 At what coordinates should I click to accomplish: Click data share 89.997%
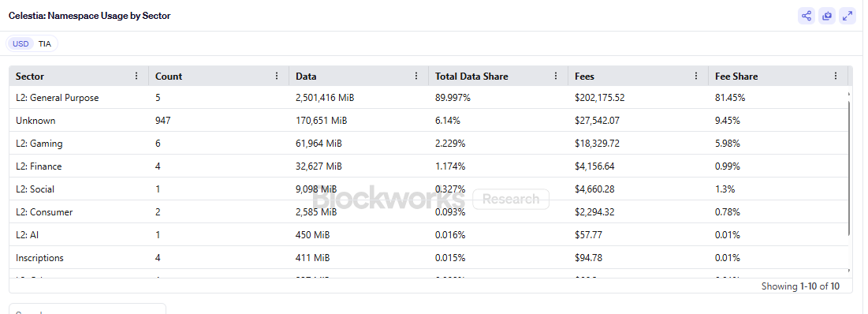tap(453, 98)
